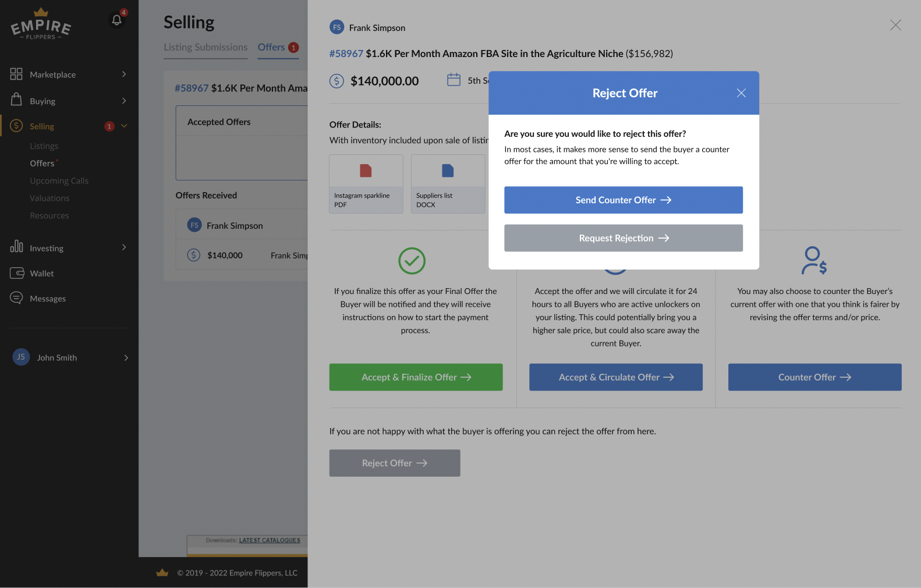Open Messages chat bubble icon

(16, 298)
